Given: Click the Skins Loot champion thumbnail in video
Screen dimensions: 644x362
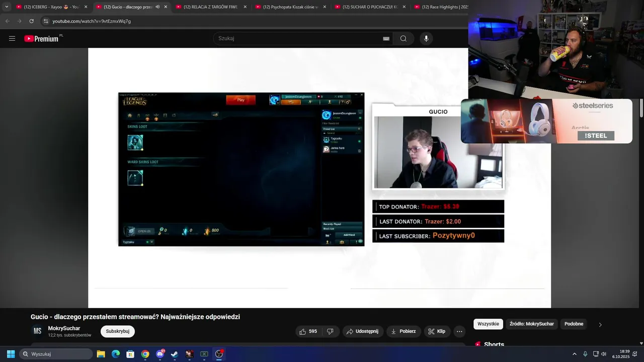Looking at the screenshot, I should click(135, 142).
